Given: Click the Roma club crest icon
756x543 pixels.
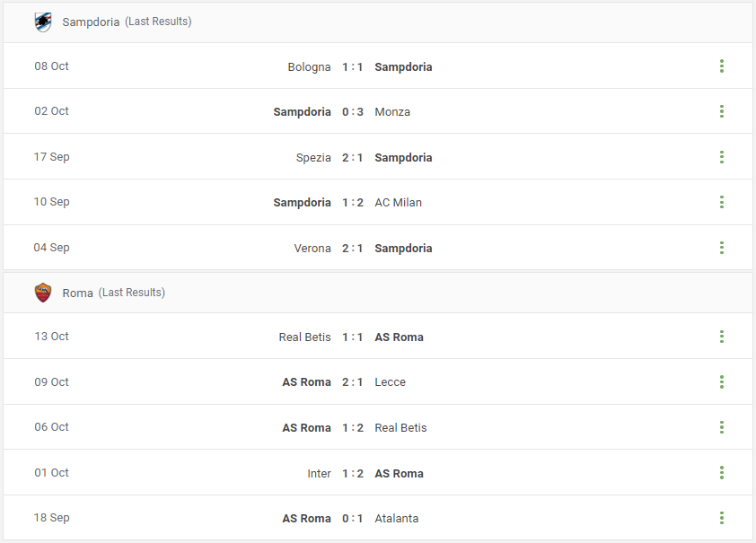Looking at the screenshot, I should point(43,293).
